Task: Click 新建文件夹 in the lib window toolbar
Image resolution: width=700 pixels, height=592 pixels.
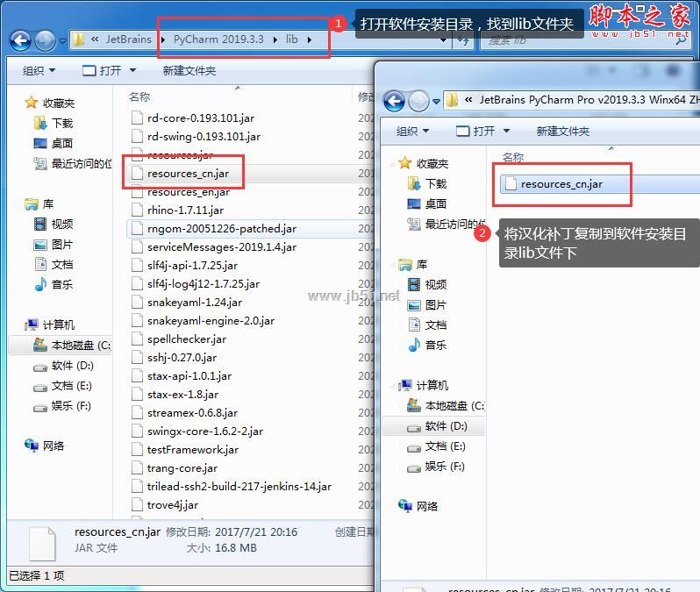Action: pyautogui.click(x=189, y=70)
